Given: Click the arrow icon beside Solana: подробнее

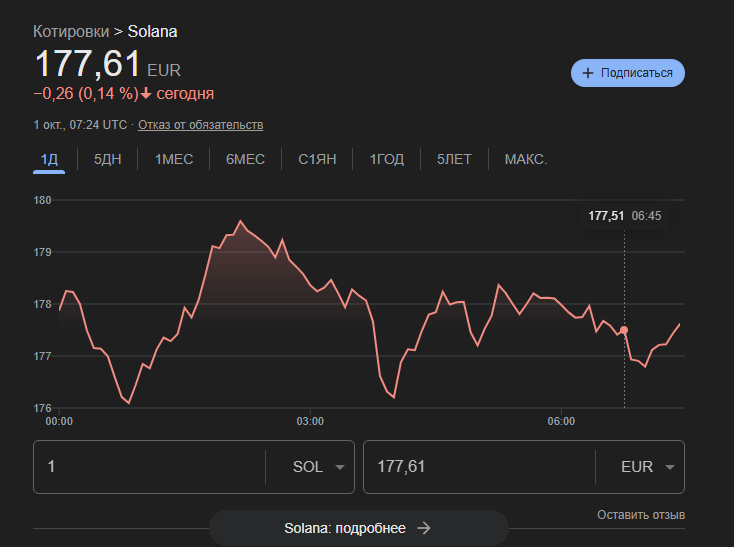Looking at the screenshot, I should [424, 528].
